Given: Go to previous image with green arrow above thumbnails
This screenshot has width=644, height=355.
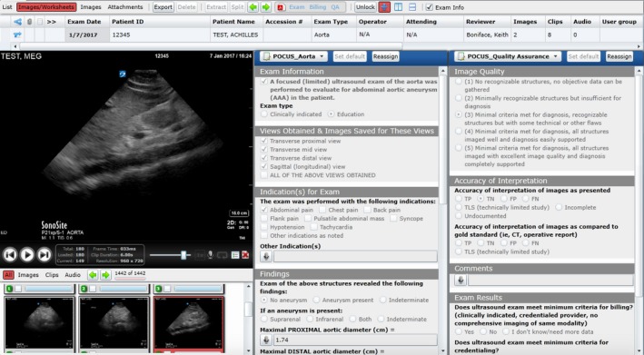Looking at the screenshot, I should (93, 274).
